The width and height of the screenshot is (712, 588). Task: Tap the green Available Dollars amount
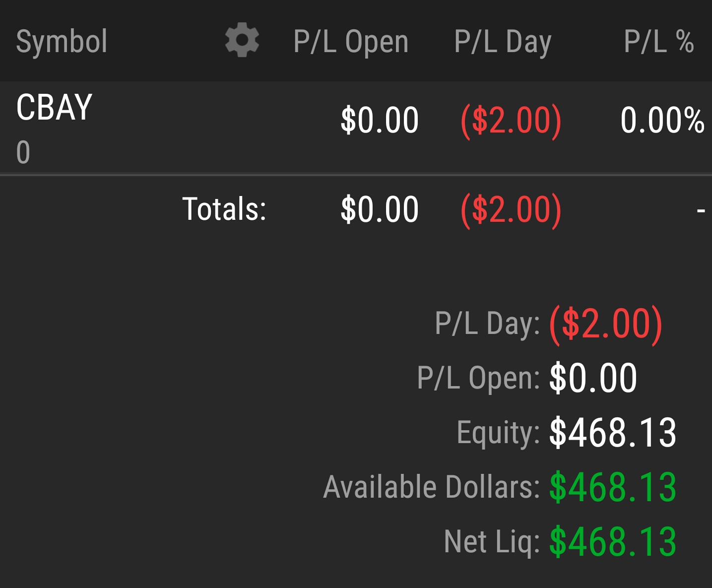(613, 487)
